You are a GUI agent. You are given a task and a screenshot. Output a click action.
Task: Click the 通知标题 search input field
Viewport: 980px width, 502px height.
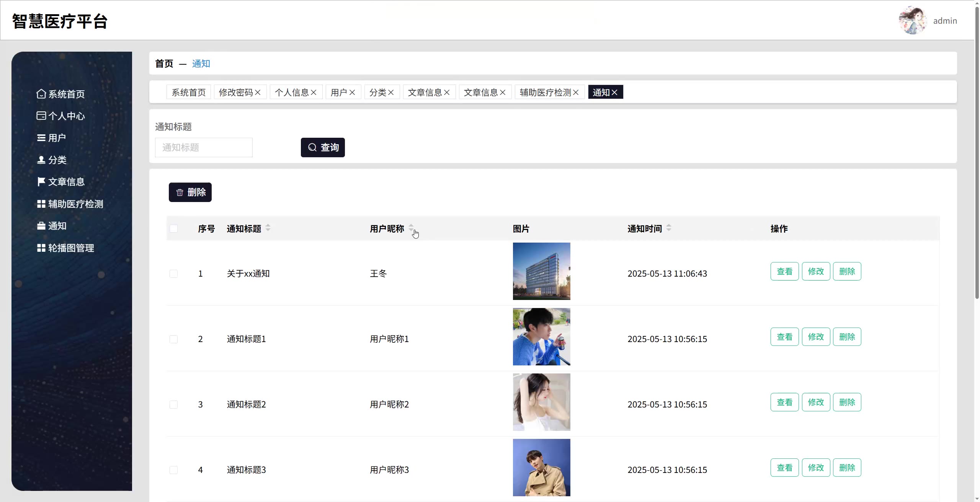click(x=204, y=147)
